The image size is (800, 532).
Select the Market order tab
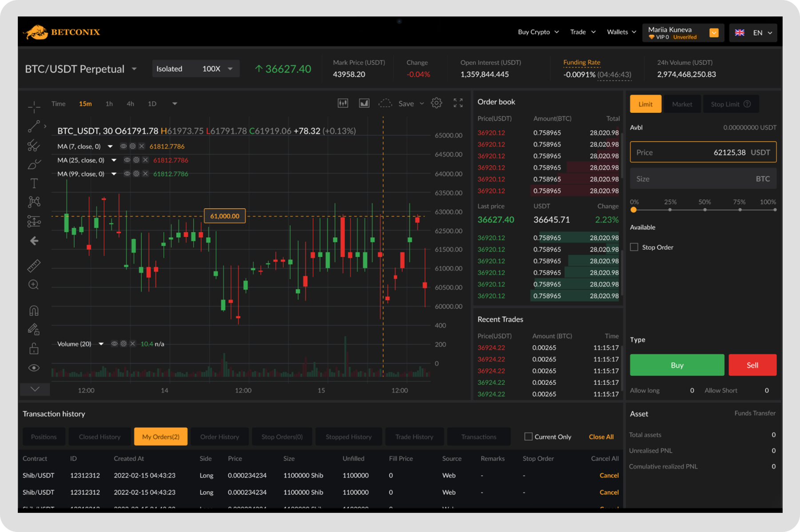pyautogui.click(x=682, y=104)
